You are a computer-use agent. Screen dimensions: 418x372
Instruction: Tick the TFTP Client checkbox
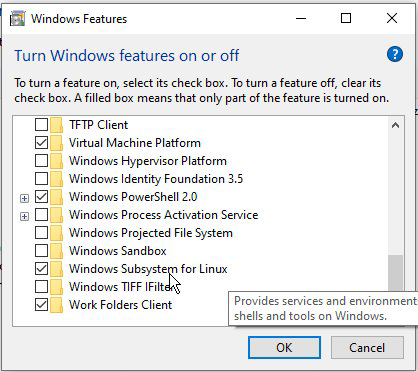pyautogui.click(x=41, y=125)
